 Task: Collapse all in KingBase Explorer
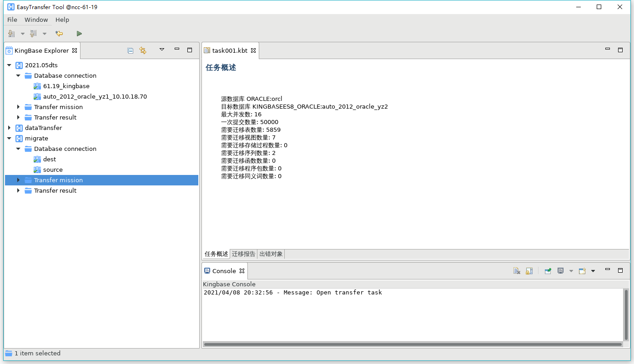131,50
